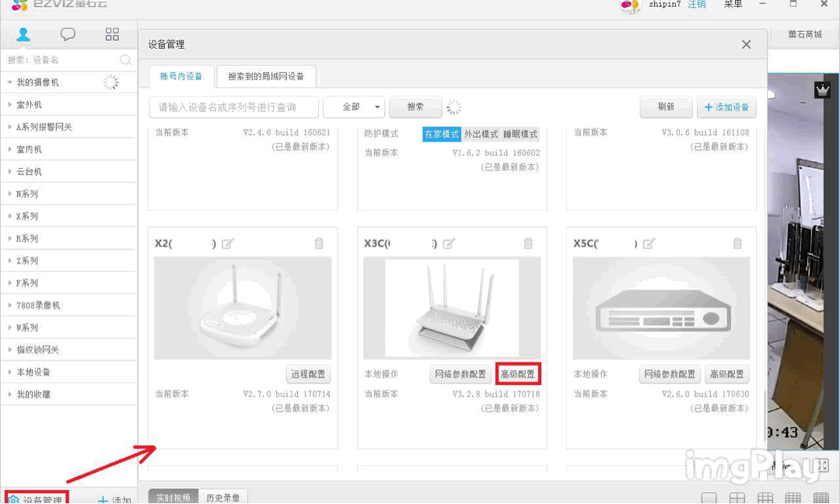Open the 全部 filter dropdown

(354, 107)
